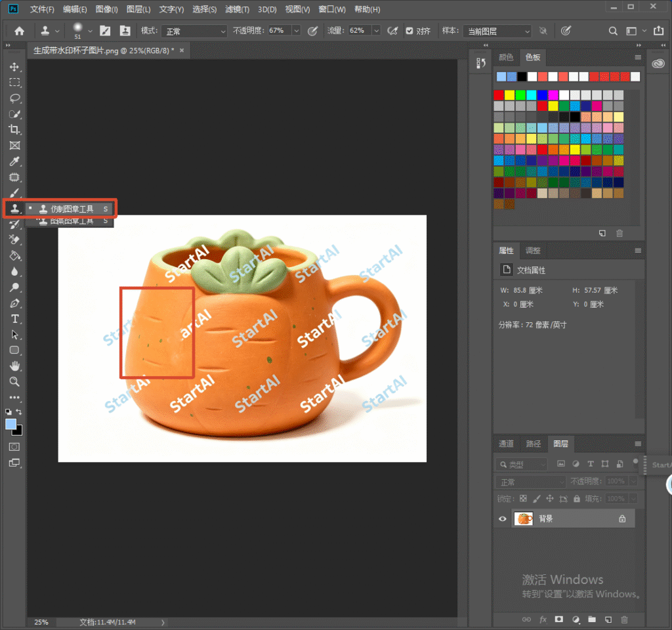Viewport: 672px width, 630px height.
Task: Open the layer filter type (类型) dropdown
Action: [522, 464]
